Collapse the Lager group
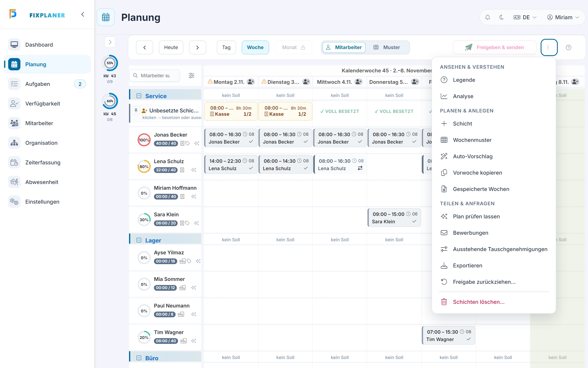The image size is (588, 368). click(x=139, y=240)
